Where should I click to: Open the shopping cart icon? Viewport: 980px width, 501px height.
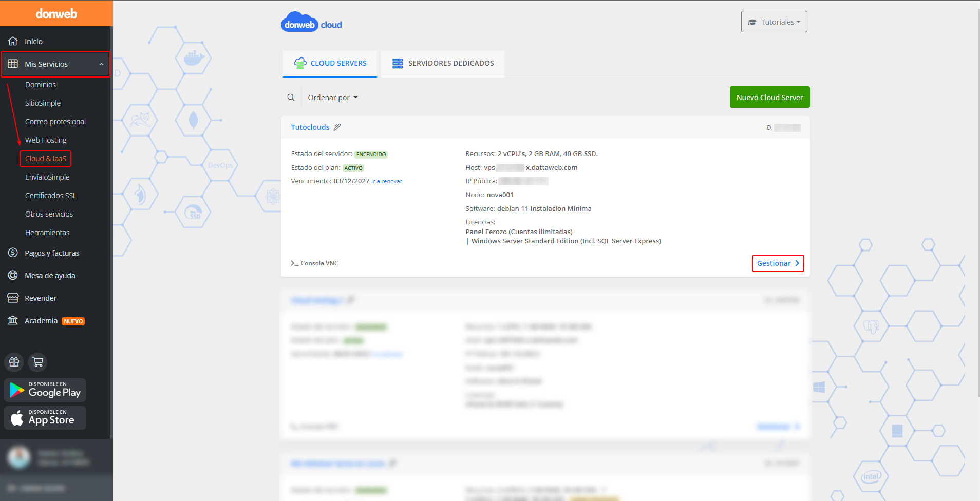tap(37, 362)
